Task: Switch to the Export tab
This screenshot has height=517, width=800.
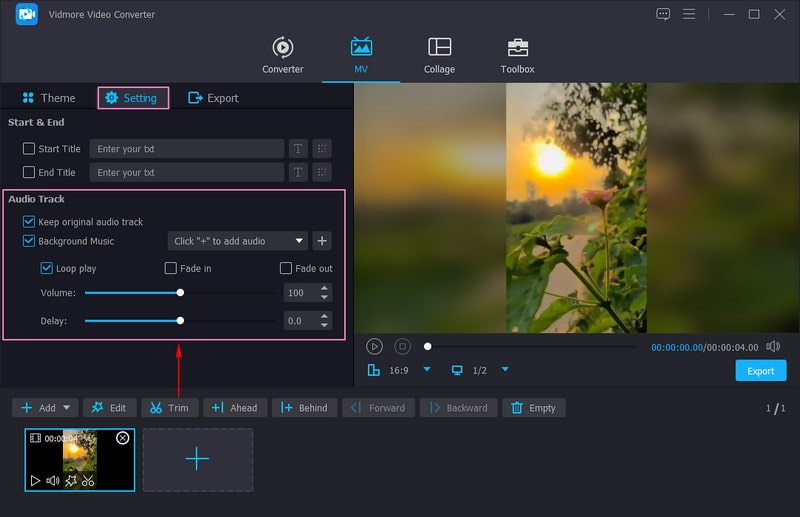Action: 213,98
